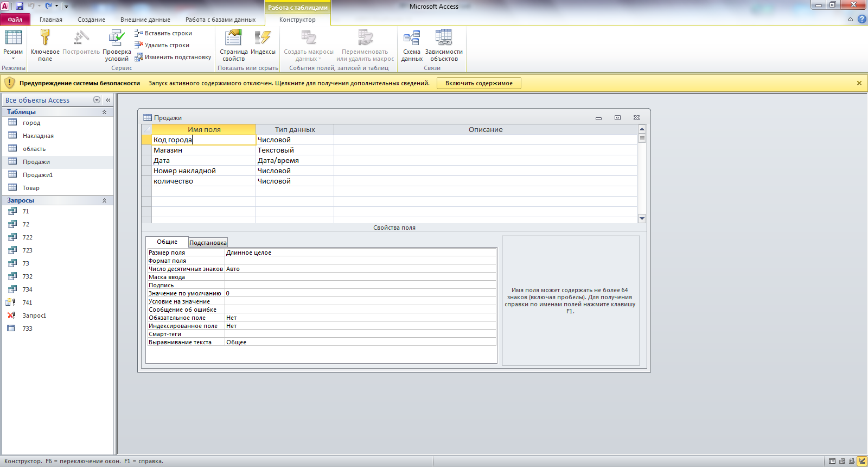Switch to the Подстановка properties tab
Viewport: 868px width, 467px height.
208,243
